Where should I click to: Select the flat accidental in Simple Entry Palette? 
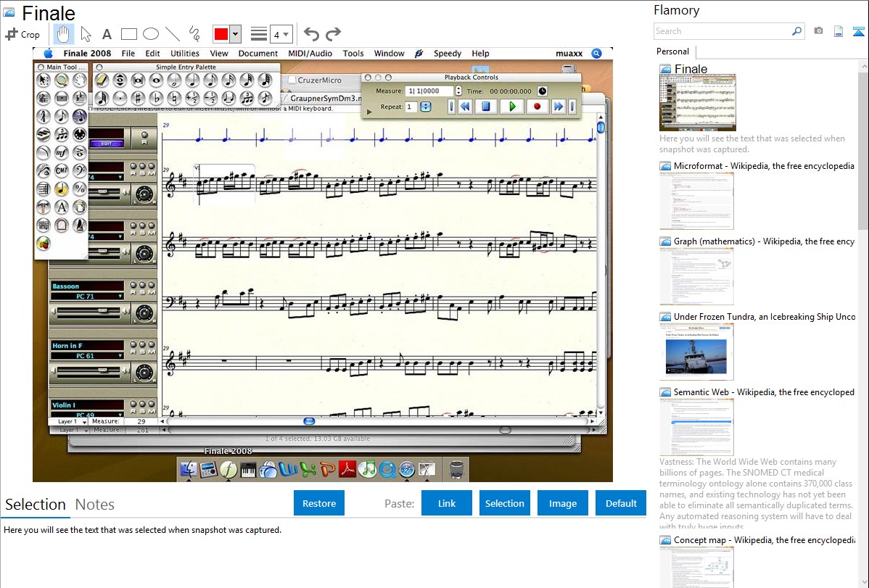click(x=156, y=99)
